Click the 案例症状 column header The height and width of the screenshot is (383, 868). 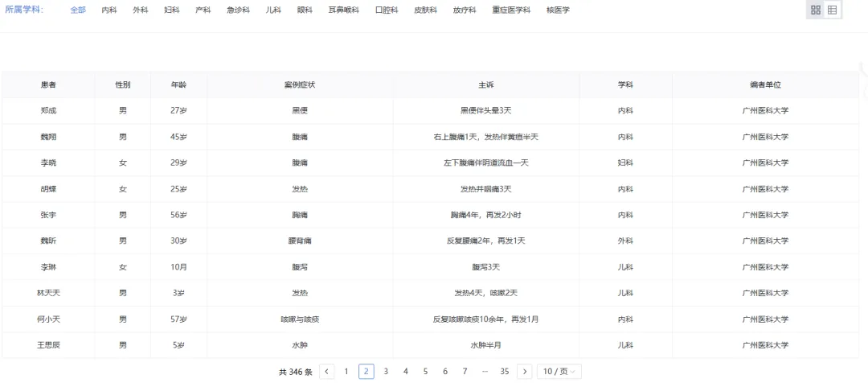(x=300, y=84)
